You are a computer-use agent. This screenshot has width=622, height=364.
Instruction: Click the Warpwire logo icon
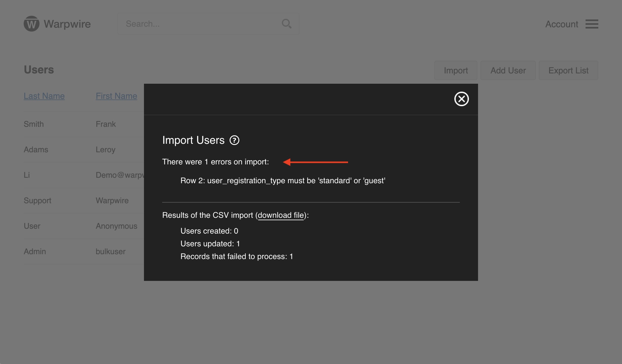click(32, 24)
